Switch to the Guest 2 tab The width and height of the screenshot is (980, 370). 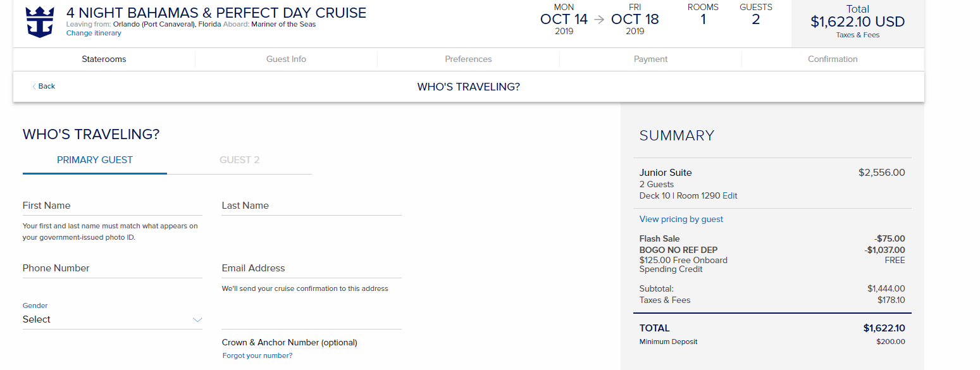[x=240, y=160]
